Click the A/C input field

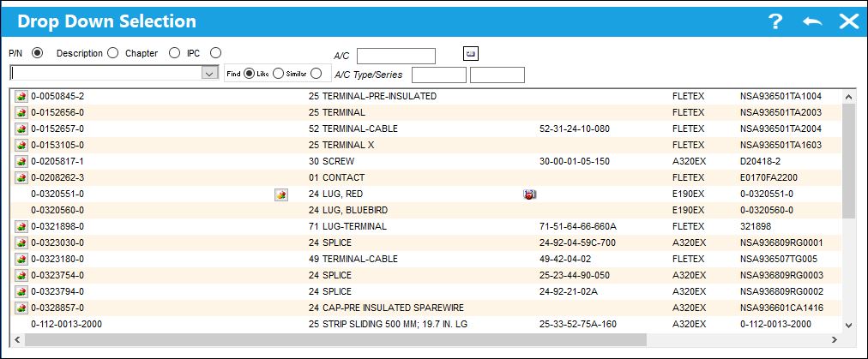point(396,57)
